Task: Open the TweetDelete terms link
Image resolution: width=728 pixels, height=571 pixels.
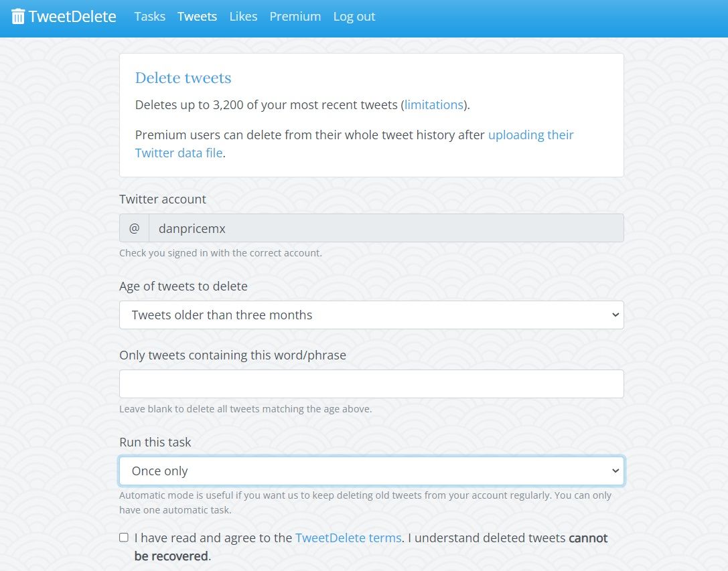Action: click(348, 538)
